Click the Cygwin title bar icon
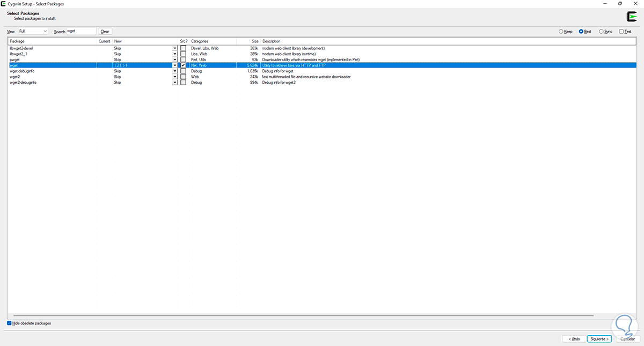 tap(4, 4)
